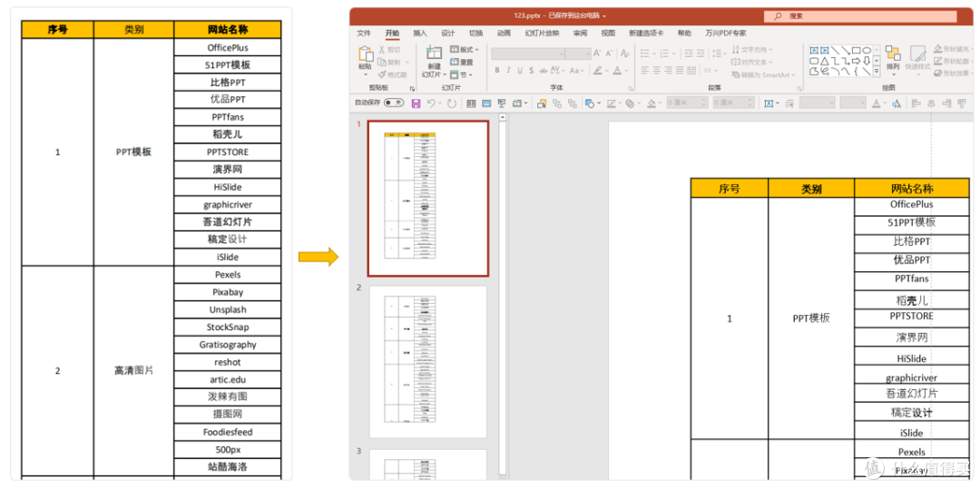Expand the shapes gallery More button
The height and width of the screenshot is (489, 980).
coord(877,71)
